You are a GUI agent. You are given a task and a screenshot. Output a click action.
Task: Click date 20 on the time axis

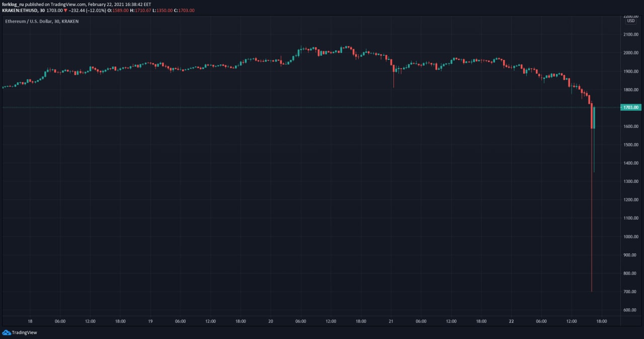pos(271,321)
